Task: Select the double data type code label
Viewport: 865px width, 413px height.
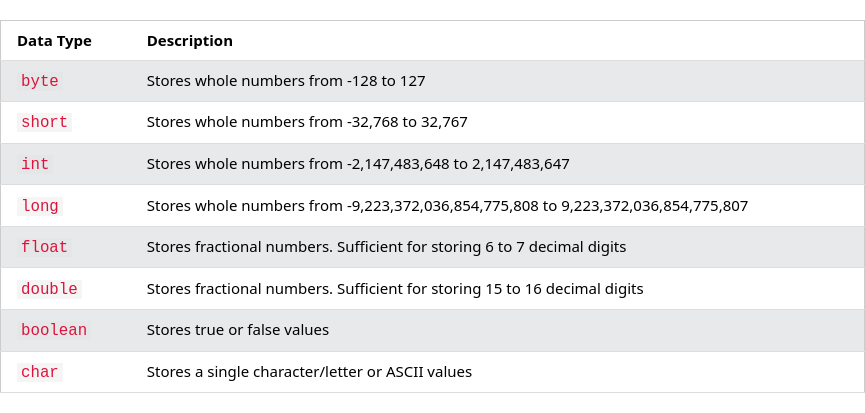Action: [x=49, y=289]
